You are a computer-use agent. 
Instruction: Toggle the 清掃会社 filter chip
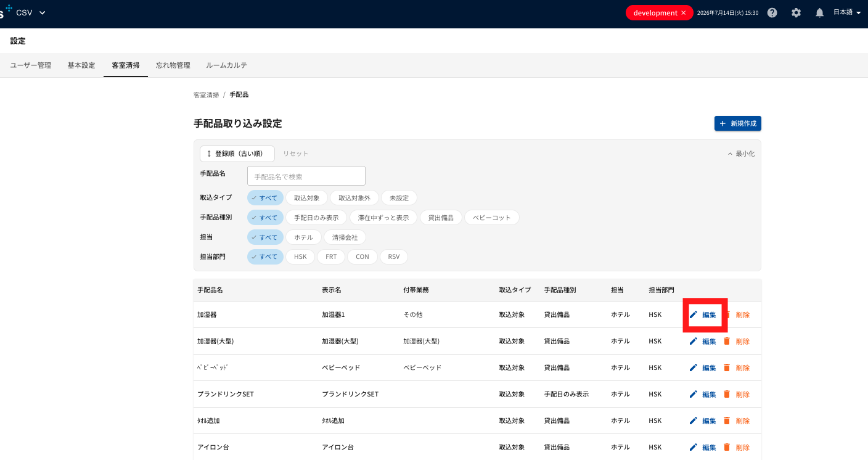(x=345, y=237)
